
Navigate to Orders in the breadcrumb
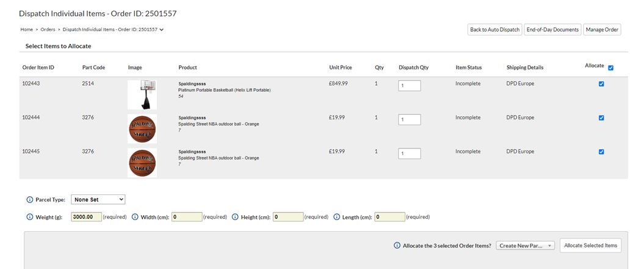(48, 29)
